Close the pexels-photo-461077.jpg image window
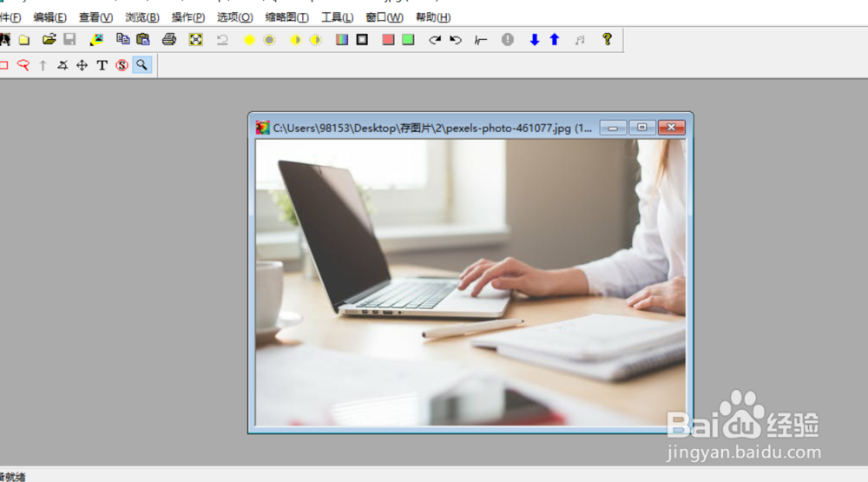This screenshot has height=482, width=868. coord(672,128)
